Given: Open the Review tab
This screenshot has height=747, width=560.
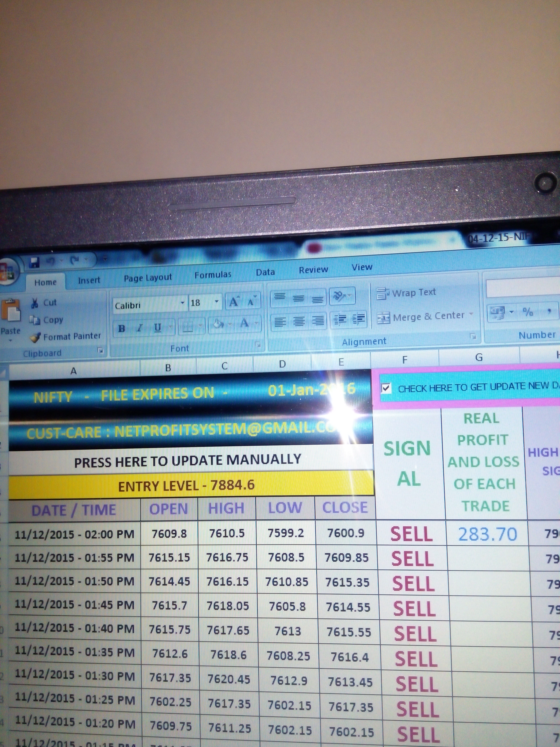Looking at the screenshot, I should point(313,270).
